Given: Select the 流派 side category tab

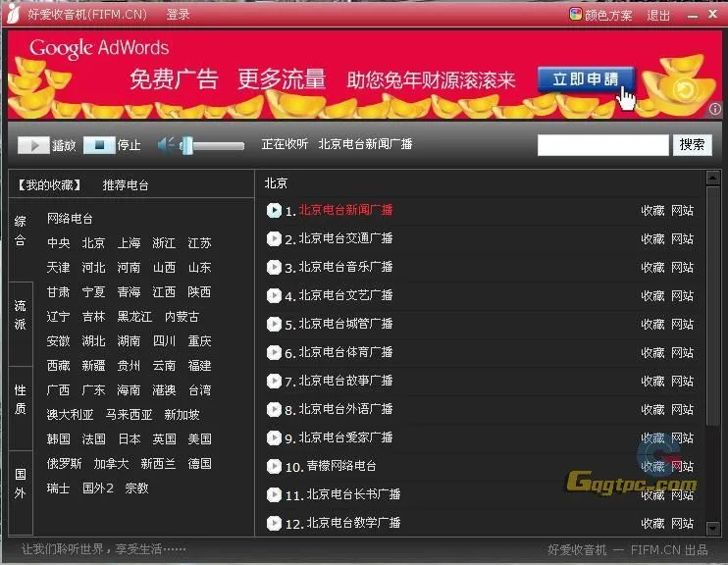Looking at the screenshot, I should [x=20, y=315].
